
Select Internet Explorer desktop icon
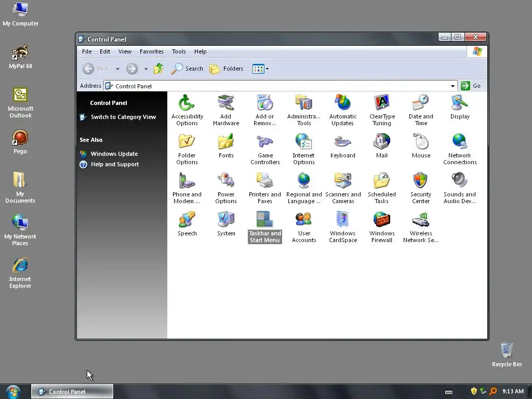pyautogui.click(x=20, y=273)
